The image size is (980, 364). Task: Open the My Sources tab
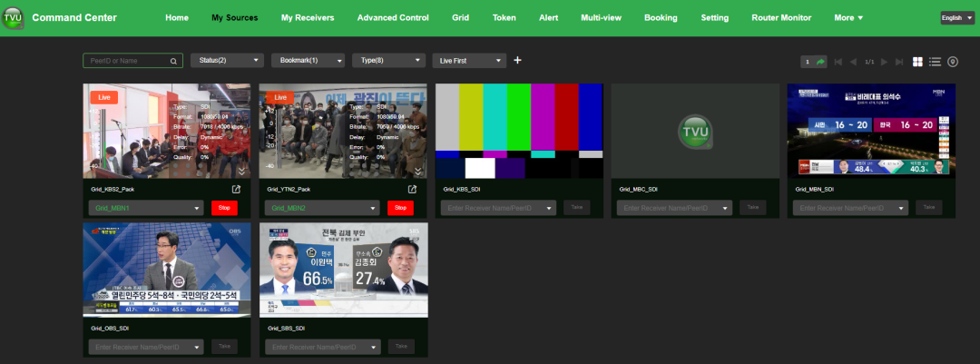[x=234, y=18]
